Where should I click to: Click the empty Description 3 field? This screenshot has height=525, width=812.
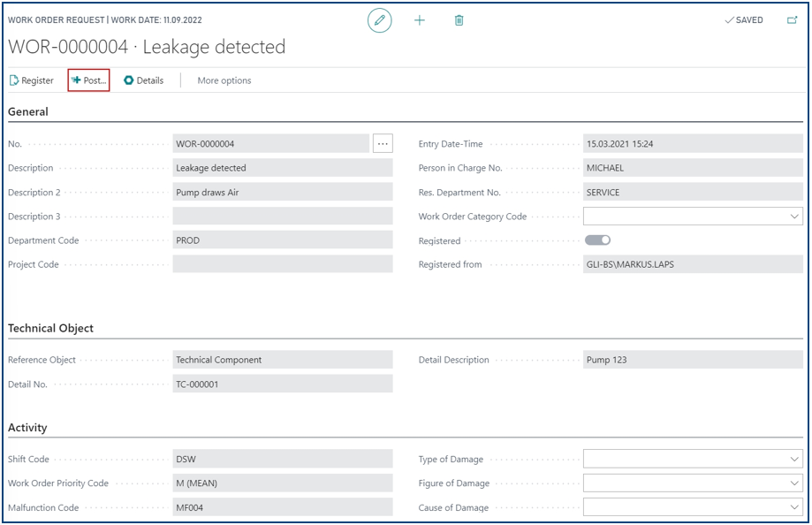pos(283,217)
